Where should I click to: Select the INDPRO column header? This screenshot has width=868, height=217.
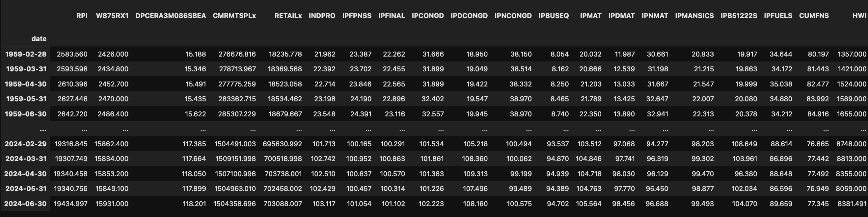322,16
